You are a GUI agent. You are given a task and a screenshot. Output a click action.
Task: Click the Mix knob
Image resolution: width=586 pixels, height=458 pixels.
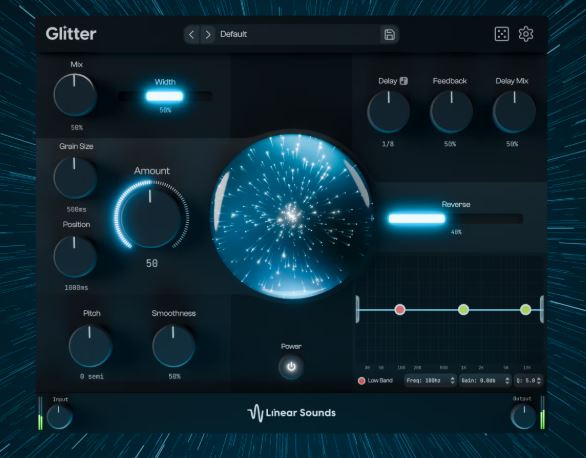[75, 95]
